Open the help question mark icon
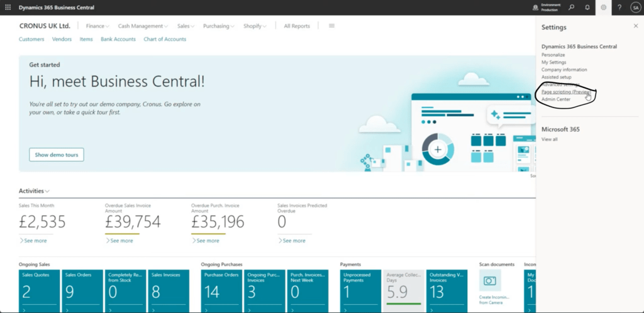This screenshot has height=313, width=644. [x=619, y=8]
